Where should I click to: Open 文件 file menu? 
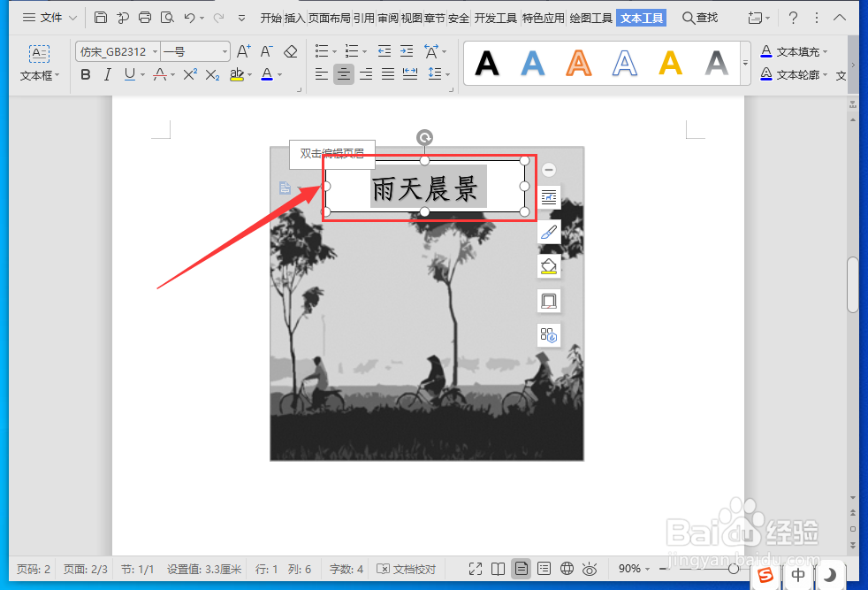coord(49,18)
